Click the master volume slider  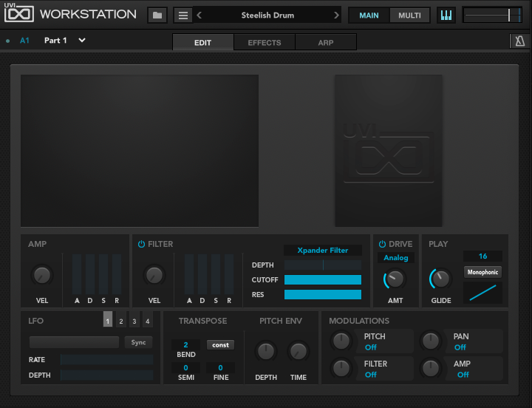pos(492,16)
